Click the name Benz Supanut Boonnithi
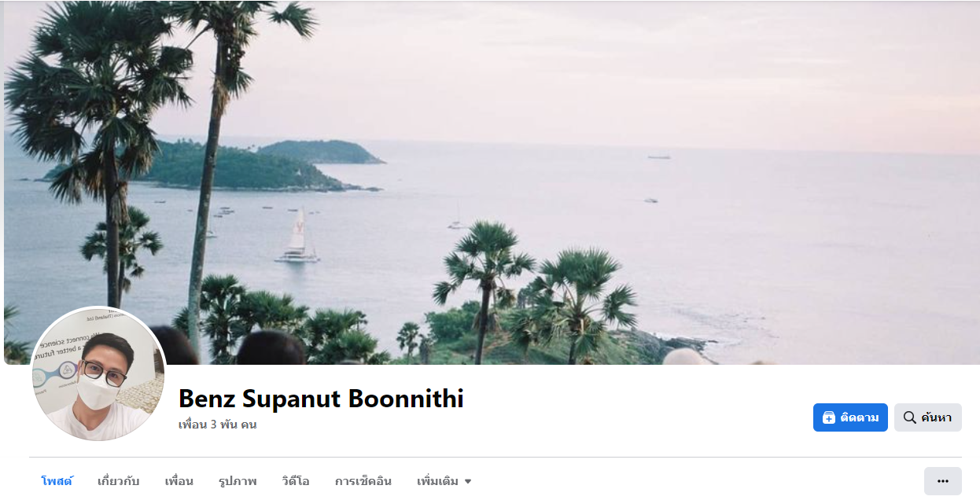980x500 pixels. [321, 399]
